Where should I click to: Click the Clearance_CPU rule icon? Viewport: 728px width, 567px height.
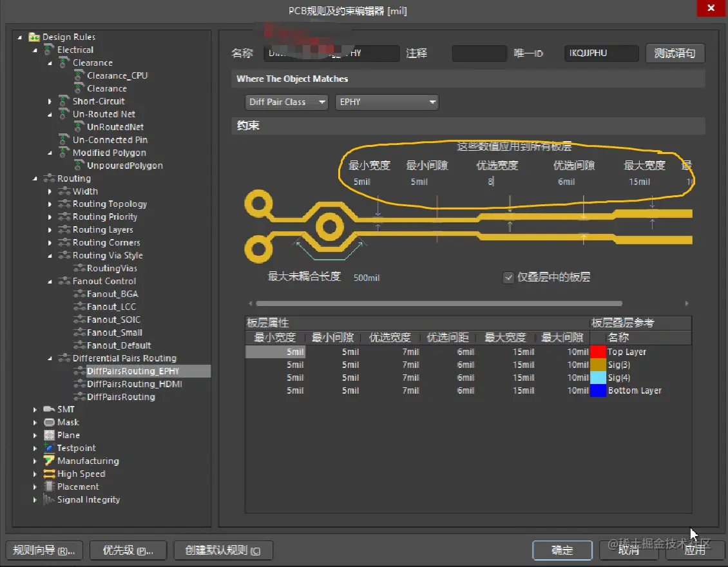pyautogui.click(x=79, y=75)
